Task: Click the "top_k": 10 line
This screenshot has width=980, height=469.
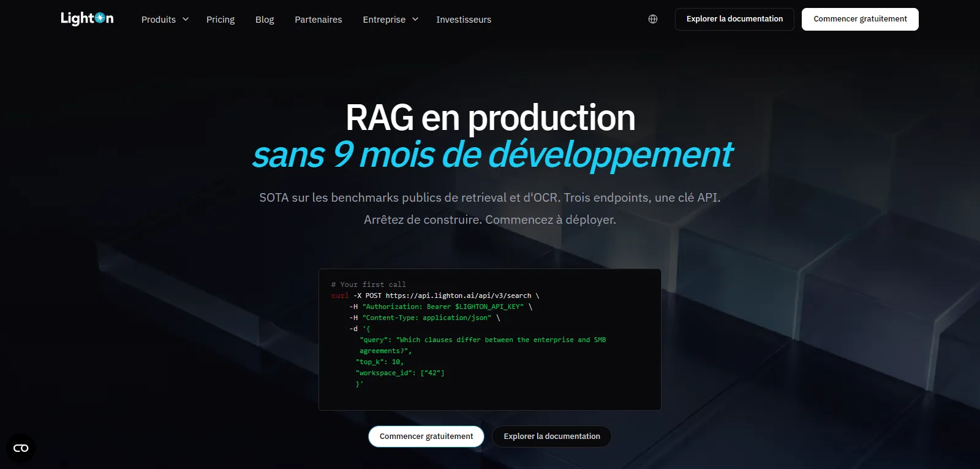Action: coord(380,362)
